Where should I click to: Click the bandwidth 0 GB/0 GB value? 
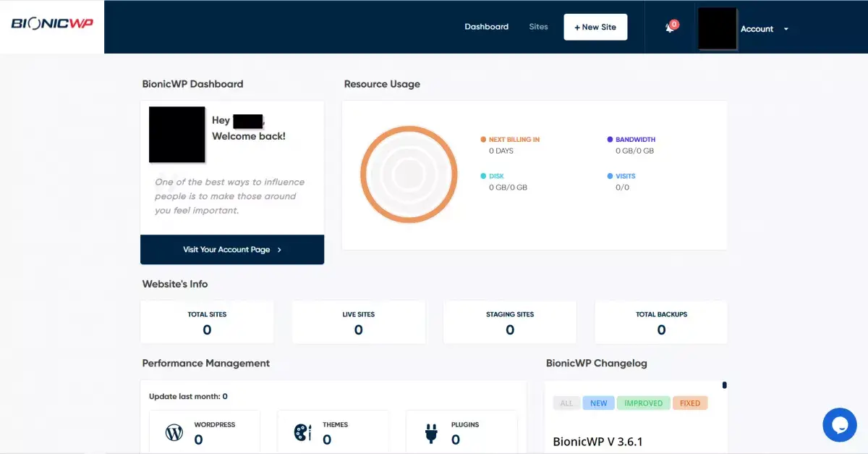pyautogui.click(x=634, y=151)
